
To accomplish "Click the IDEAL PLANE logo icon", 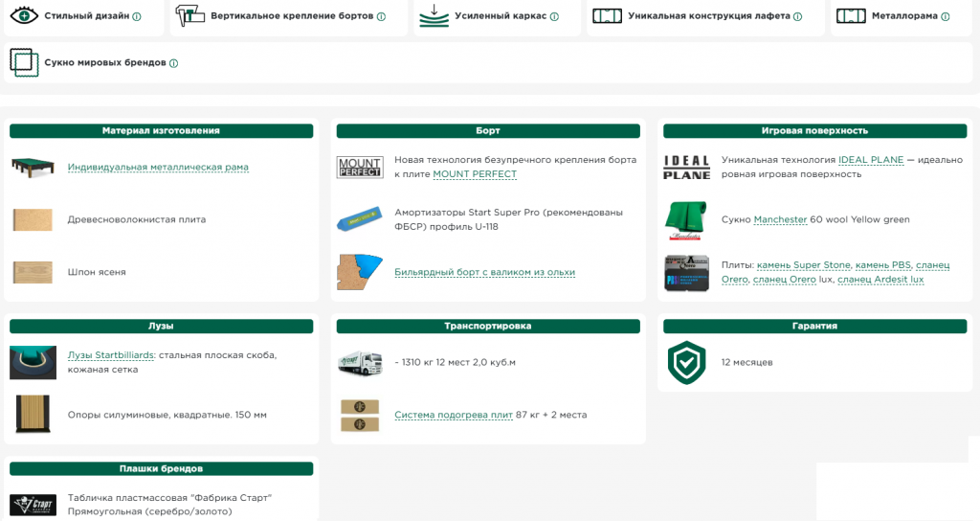I will pos(686,167).
